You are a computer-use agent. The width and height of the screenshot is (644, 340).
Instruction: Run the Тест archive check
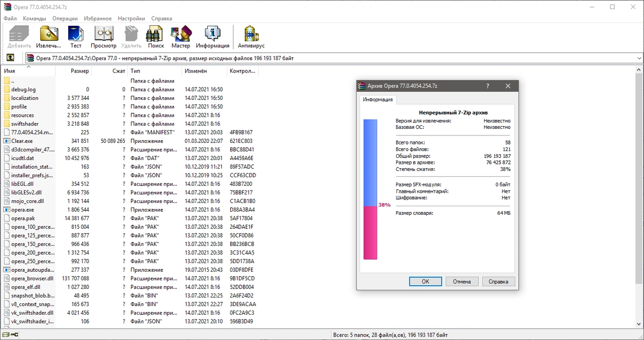[x=76, y=37]
